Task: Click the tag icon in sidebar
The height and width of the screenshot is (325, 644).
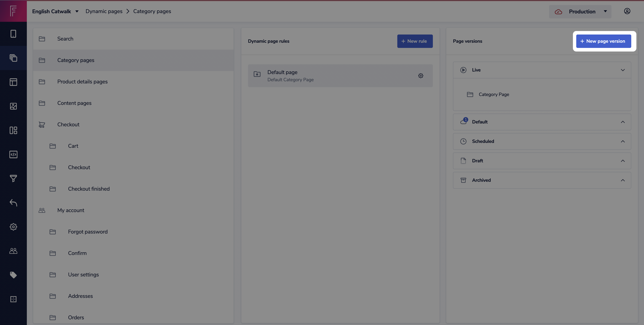Action: tap(13, 275)
